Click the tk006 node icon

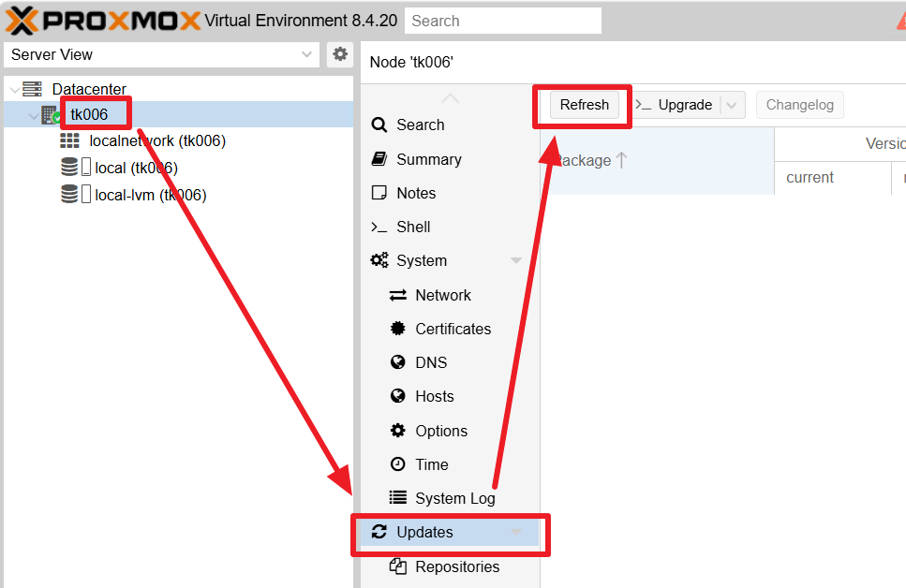[51, 114]
